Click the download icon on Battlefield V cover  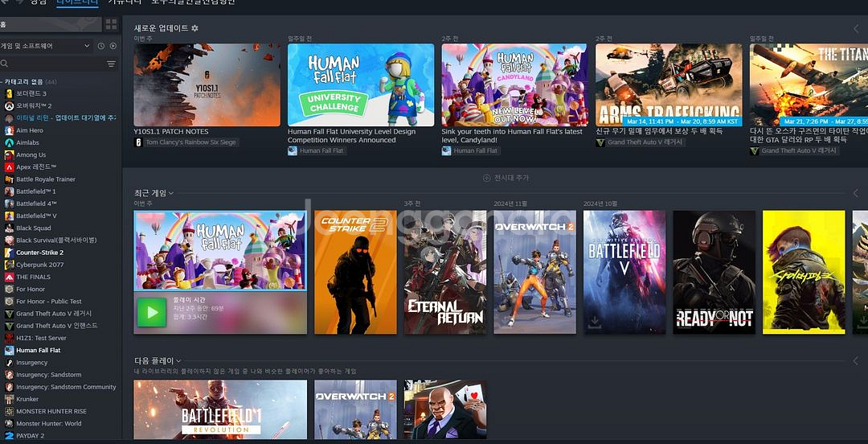coord(596,322)
